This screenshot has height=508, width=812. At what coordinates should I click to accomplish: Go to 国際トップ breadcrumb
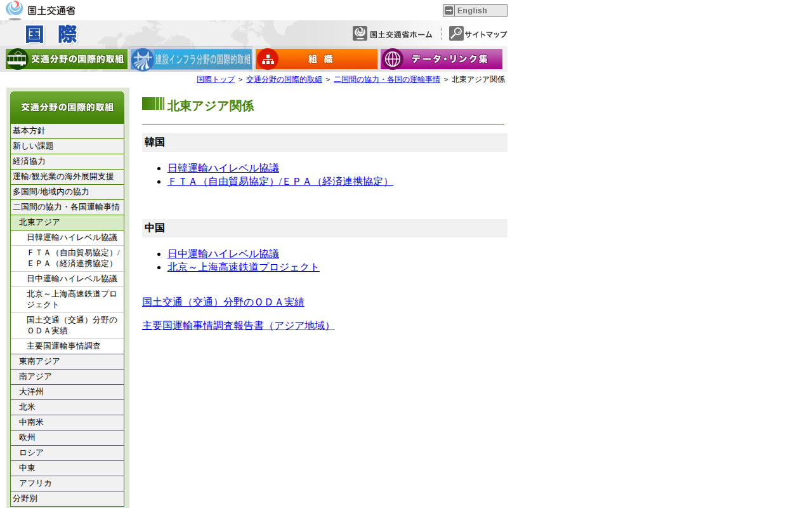[216, 79]
